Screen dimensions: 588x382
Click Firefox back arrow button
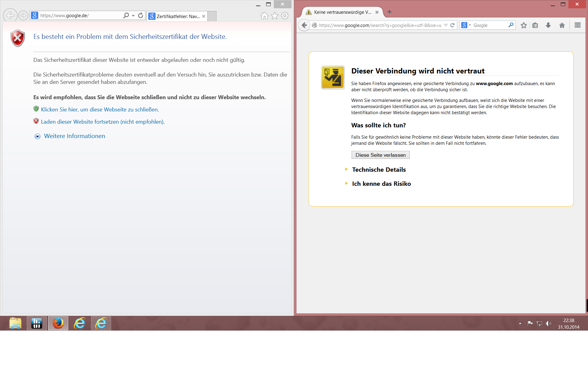coord(304,25)
